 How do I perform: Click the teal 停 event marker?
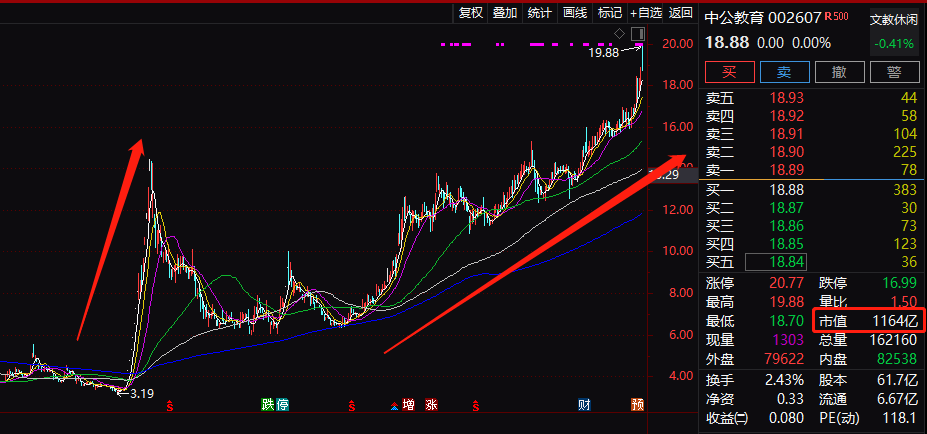[x=283, y=405]
